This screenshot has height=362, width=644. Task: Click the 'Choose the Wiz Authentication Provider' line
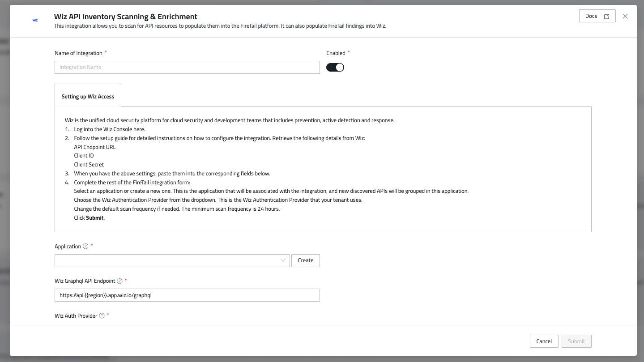point(218,200)
